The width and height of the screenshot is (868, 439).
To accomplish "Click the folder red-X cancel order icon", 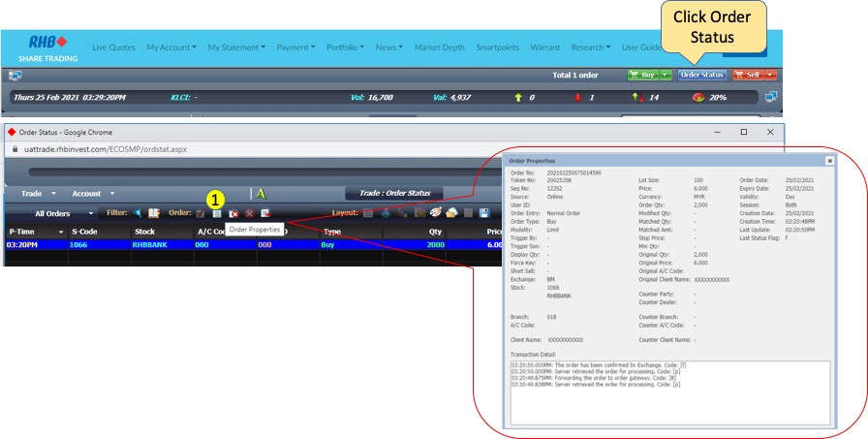I will 233,213.
